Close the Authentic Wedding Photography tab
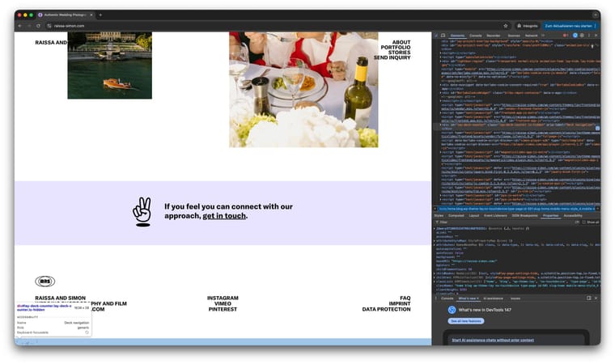 pos(91,15)
